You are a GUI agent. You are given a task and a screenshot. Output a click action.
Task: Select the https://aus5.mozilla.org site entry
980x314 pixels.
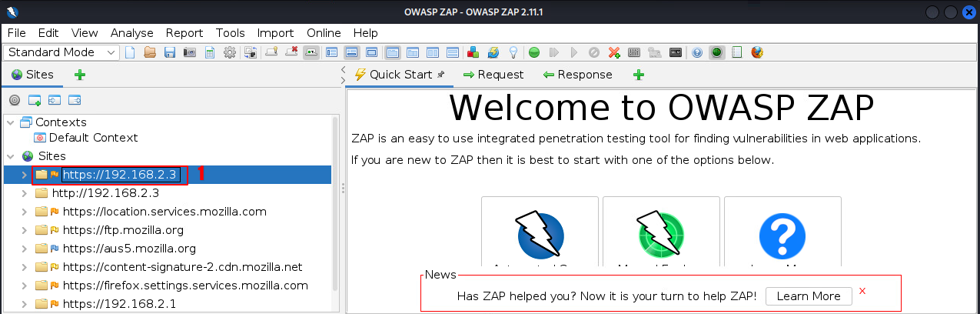129,249
